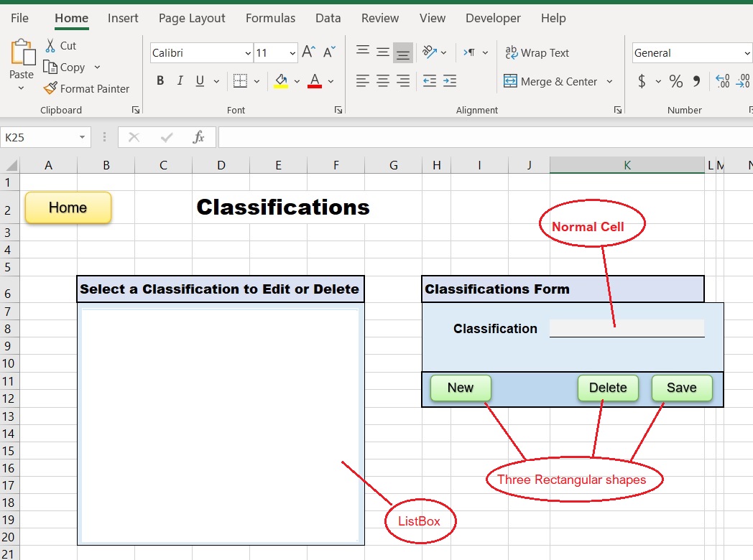This screenshot has width=753, height=560.
Task: Click the green Delete button
Action: (x=608, y=388)
